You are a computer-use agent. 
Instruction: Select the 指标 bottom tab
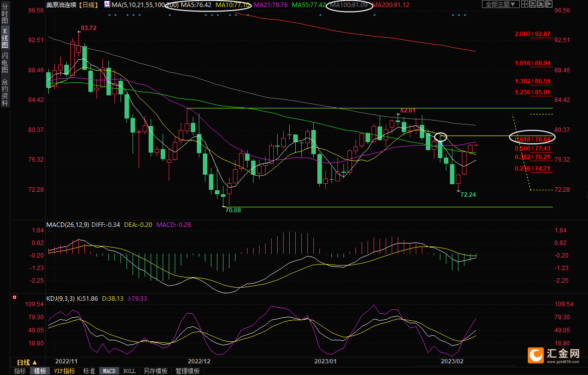pos(20,371)
